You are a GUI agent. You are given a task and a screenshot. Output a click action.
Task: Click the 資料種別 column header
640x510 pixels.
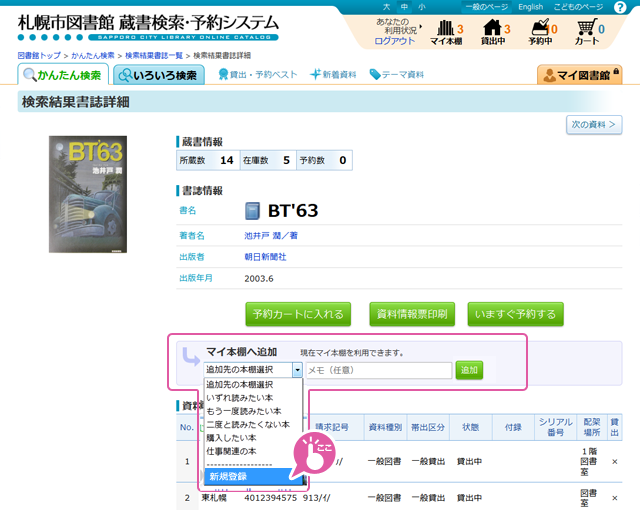pyautogui.click(x=385, y=427)
